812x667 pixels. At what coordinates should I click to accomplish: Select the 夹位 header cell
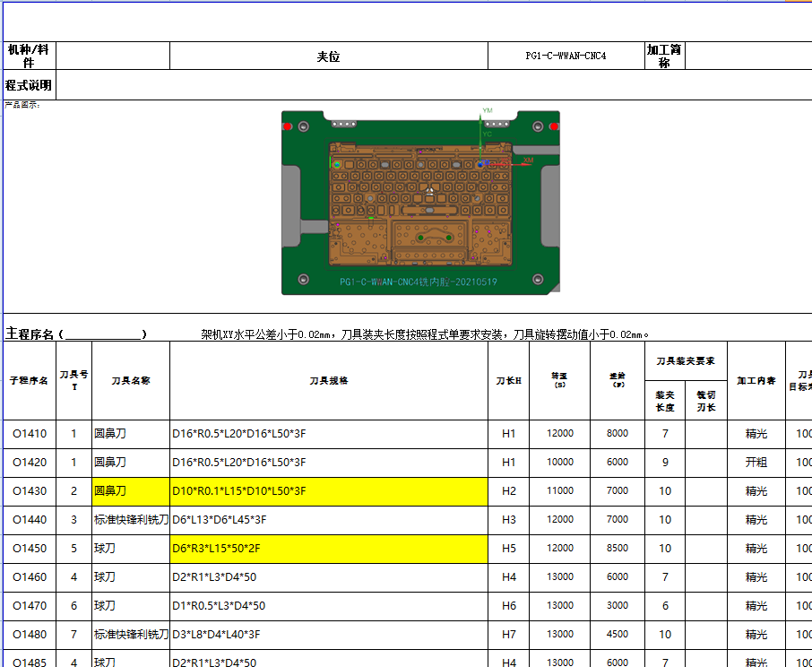[x=325, y=55]
